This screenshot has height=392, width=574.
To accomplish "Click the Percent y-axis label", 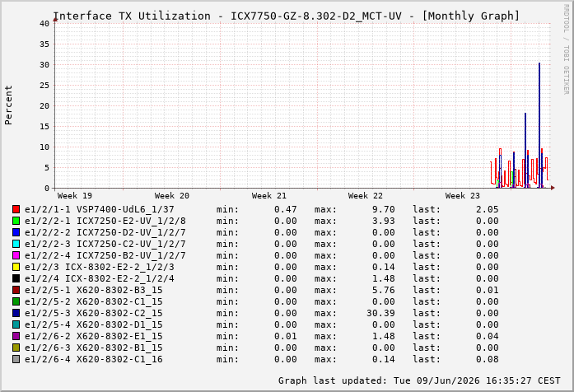I will coord(8,105).
